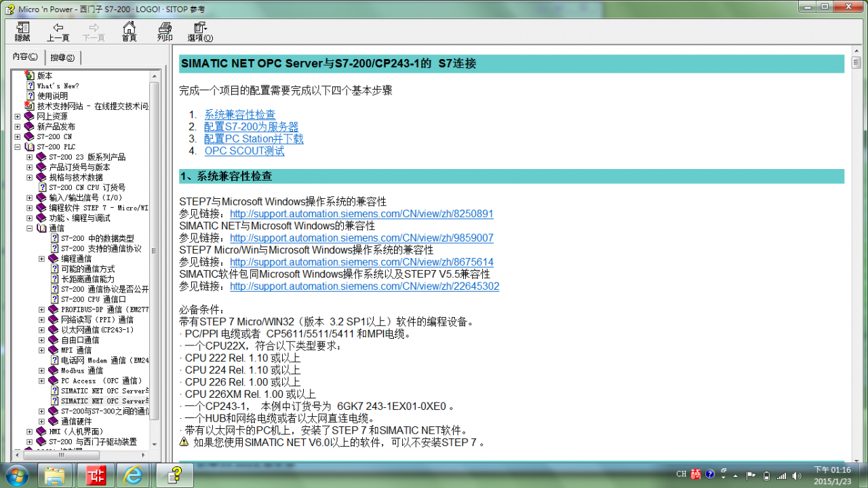Follow the OPC SCOUT测试 link
Screen dimensions: 868x488
pyautogui.click(x=245, y=151)
